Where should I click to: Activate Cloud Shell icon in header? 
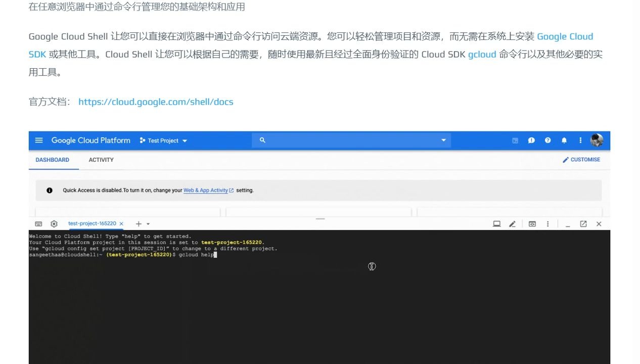point(515,141)
